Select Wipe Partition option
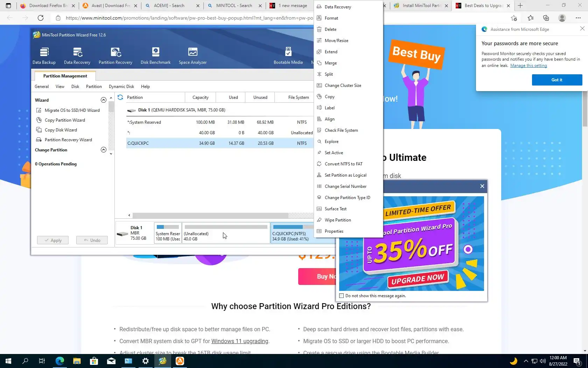 (x=349, y=220)
